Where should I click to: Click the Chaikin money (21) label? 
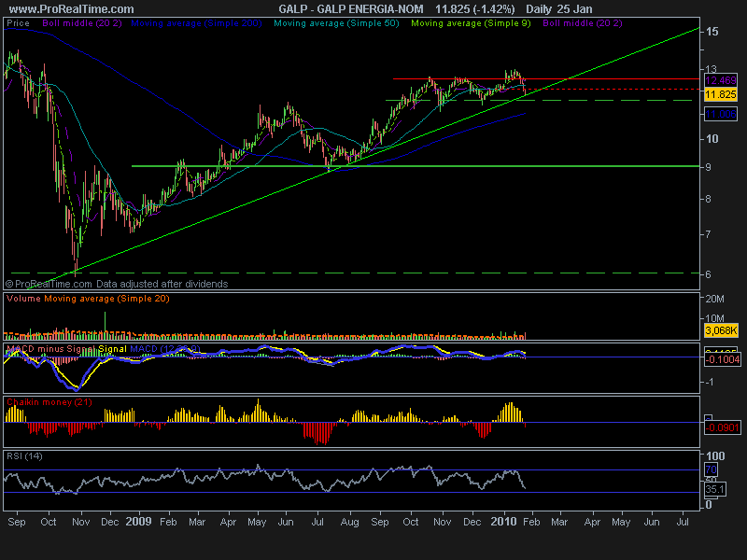[x=49, y=402]
